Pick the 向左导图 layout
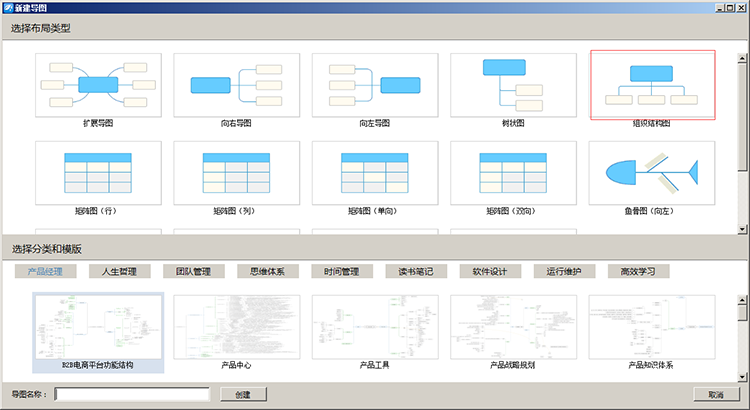The height and width of the screenshot is (410, 750). (x=374, y=84)
